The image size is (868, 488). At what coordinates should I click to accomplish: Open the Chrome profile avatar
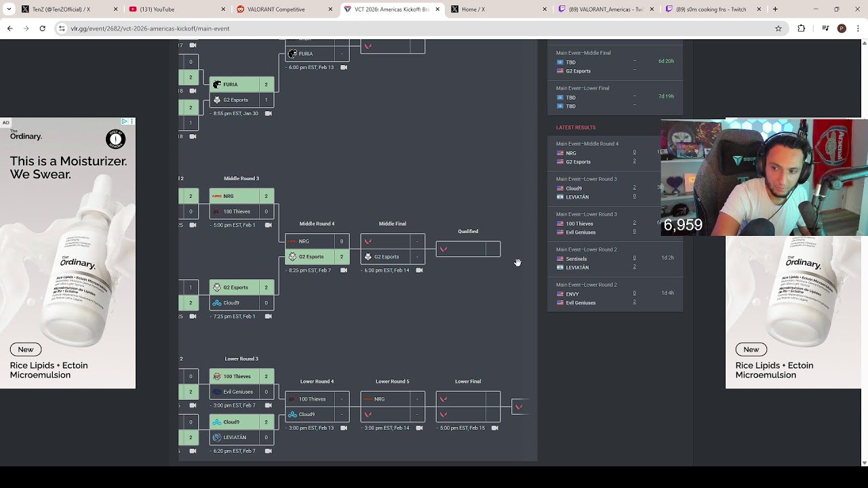(x=842, y=28)
